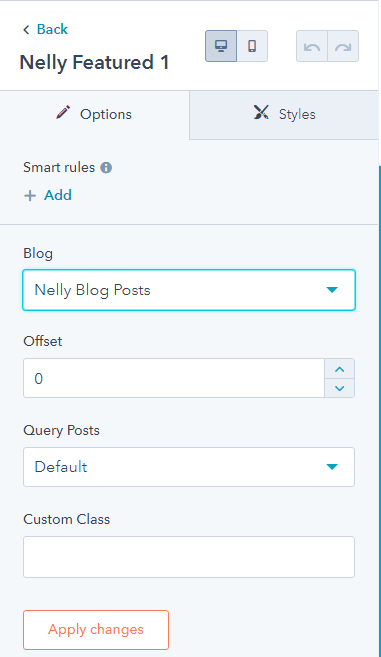This screenshot has width=381, height=657.
Task: Click the Blog dropdown arrow
Action: tap(332, 290)
